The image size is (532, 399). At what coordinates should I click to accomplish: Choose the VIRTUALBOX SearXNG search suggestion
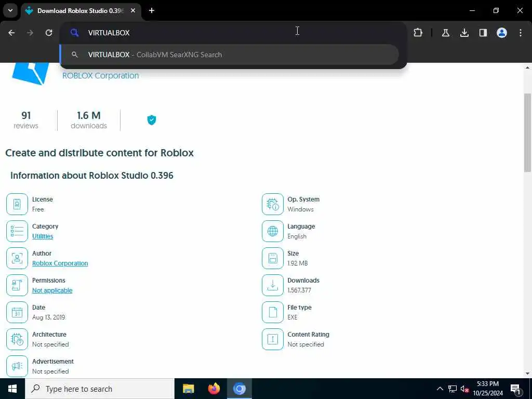[x=229, y=55]
